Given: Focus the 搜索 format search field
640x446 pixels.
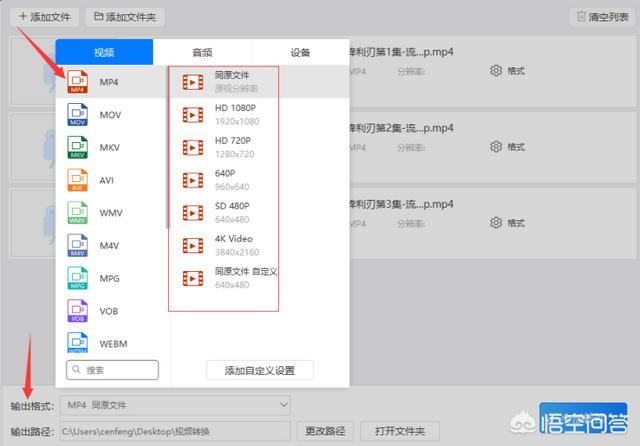Looking at the screenshot, I should tap(112, 370).
